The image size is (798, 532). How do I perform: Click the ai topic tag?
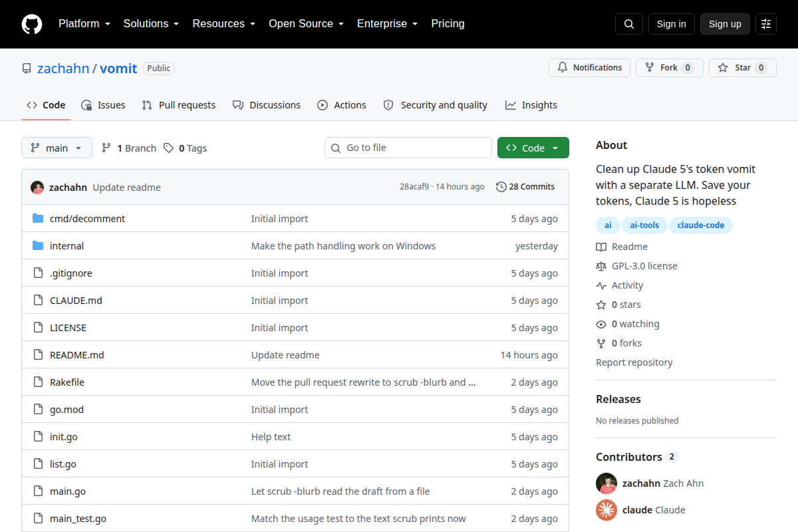pos(608,225)
